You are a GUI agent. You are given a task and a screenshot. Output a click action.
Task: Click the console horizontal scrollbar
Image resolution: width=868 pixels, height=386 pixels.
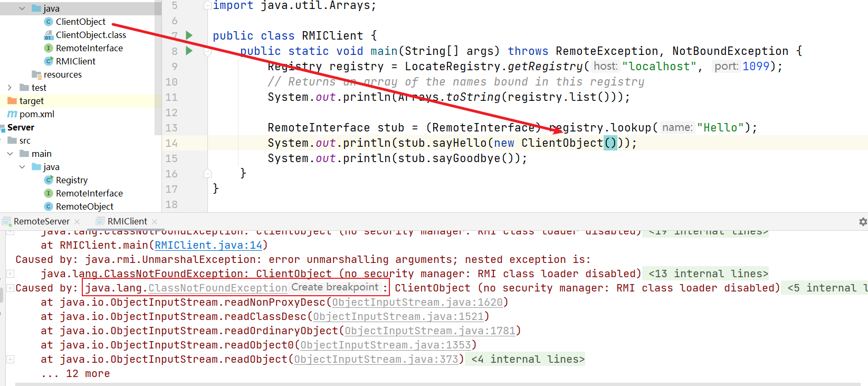[x=438, y=384]
